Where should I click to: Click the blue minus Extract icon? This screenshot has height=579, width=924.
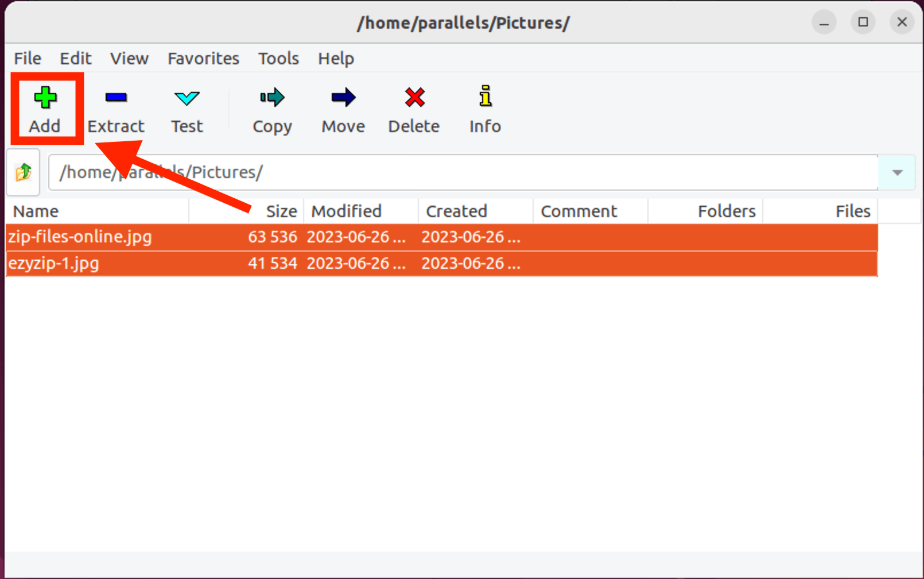(x=116, y=98)
